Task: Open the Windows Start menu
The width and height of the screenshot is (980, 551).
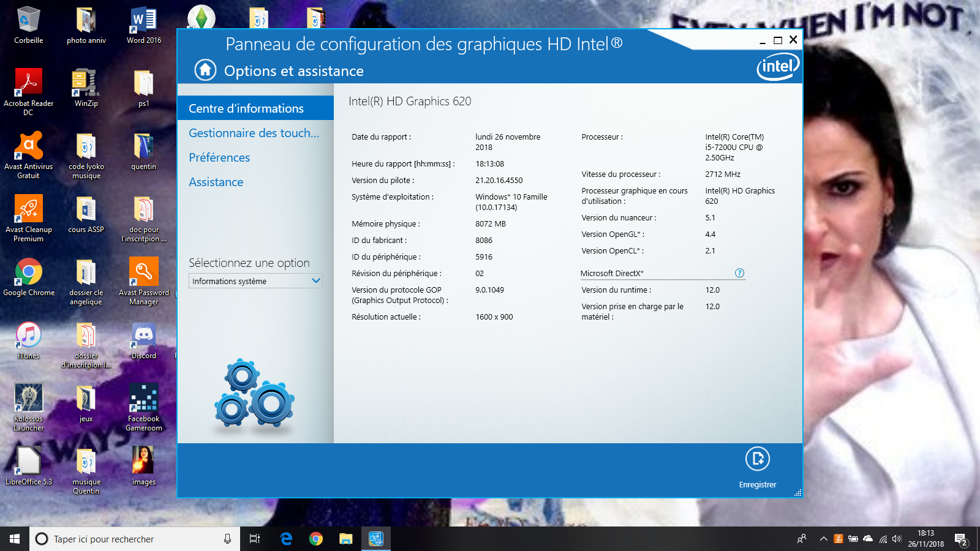Action: 15,539
